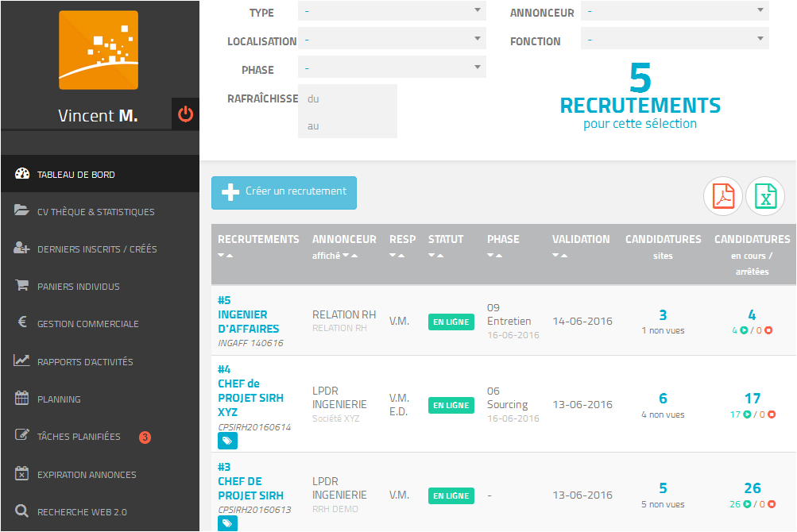Sort by the STATUT column arrows

436,255
